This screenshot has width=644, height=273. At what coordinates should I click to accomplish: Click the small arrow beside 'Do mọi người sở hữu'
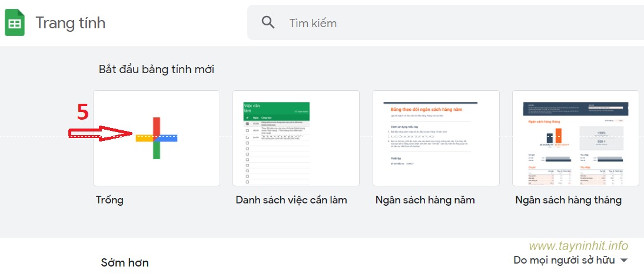tap(624, 261)
